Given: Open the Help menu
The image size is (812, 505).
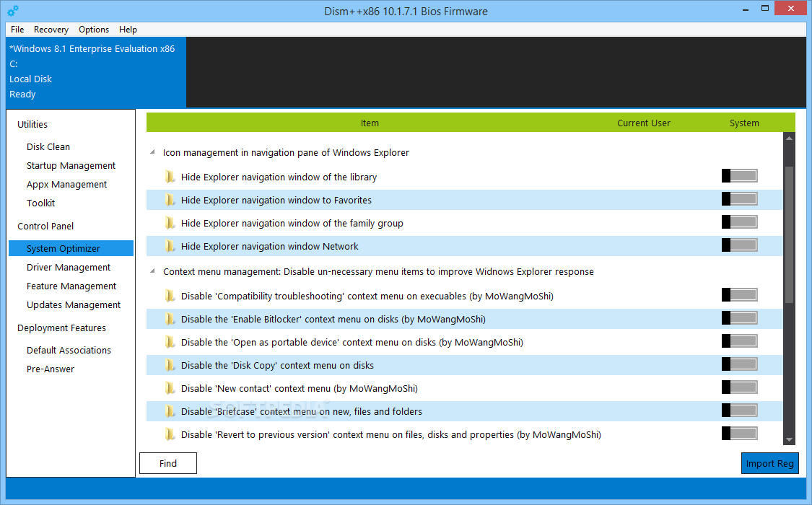Looking at the screenshot, I should 128,30.
